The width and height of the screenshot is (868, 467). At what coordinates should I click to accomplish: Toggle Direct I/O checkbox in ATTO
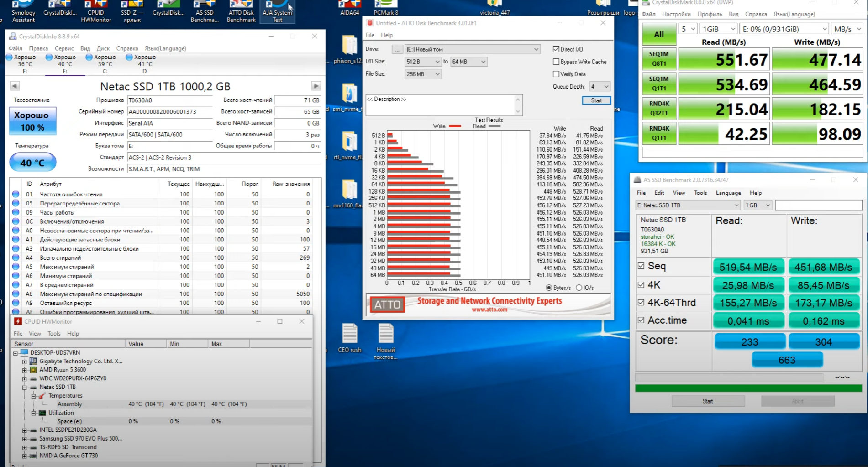point(556,49)
